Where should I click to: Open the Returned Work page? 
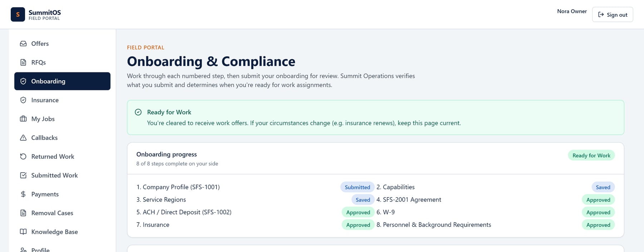(62, 156)
